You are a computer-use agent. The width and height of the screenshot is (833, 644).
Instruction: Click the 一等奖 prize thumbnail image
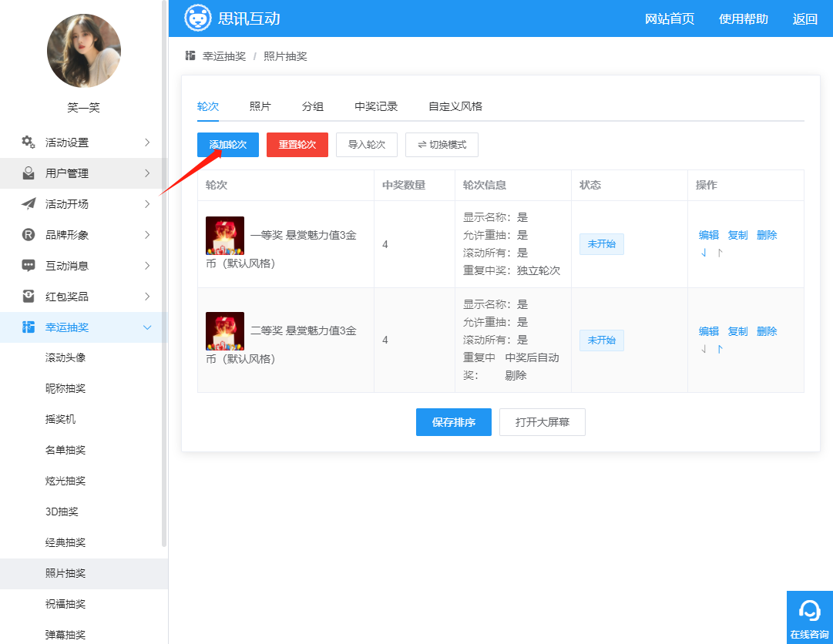point(225,236)
